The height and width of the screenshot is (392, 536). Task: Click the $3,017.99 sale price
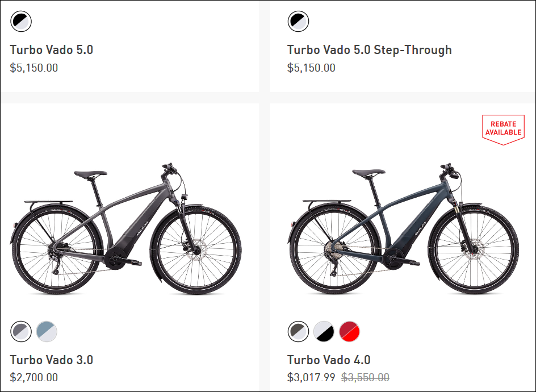point(311,377)
